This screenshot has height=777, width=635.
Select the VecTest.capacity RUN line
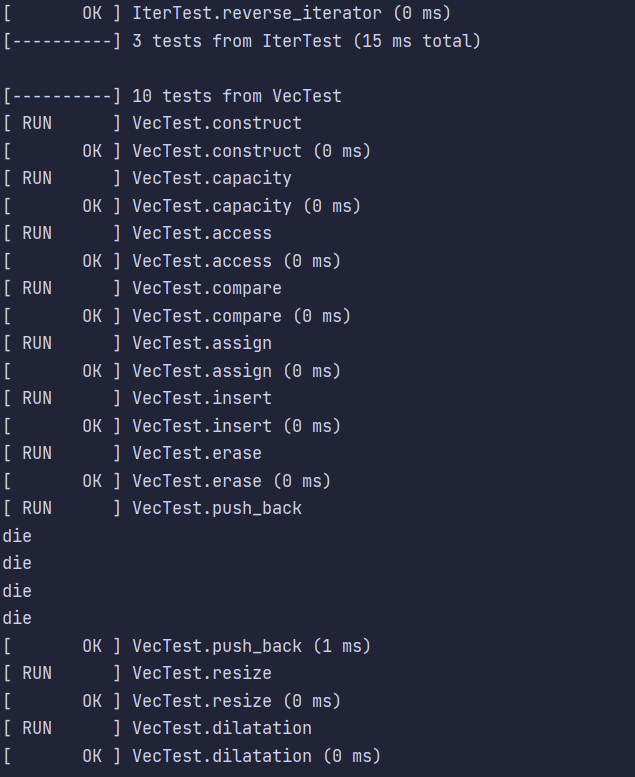click(147, 178)
